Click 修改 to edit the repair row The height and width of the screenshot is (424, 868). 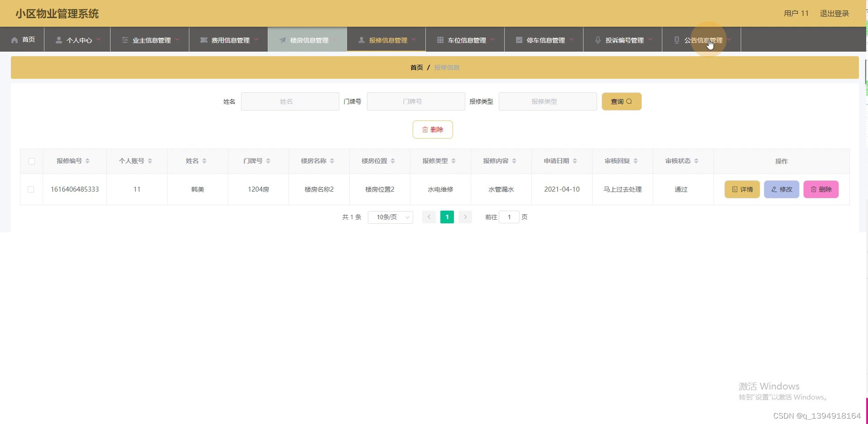click(x=781, y=189)
